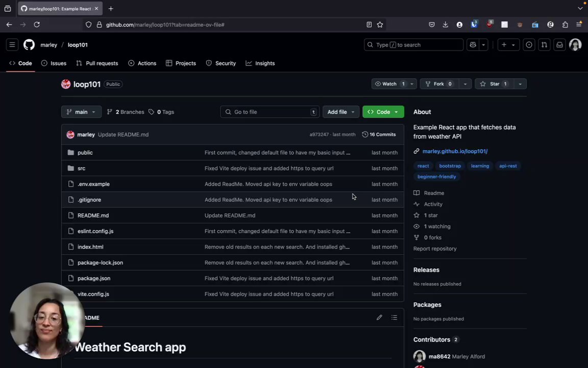Click the GitHub Octocat logo
The width and height of the screenshot is (588, 368).
29,44
